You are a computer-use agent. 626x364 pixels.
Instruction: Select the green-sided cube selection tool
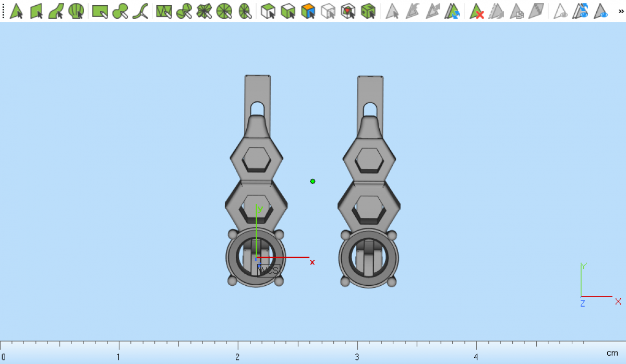click(288, 11)
